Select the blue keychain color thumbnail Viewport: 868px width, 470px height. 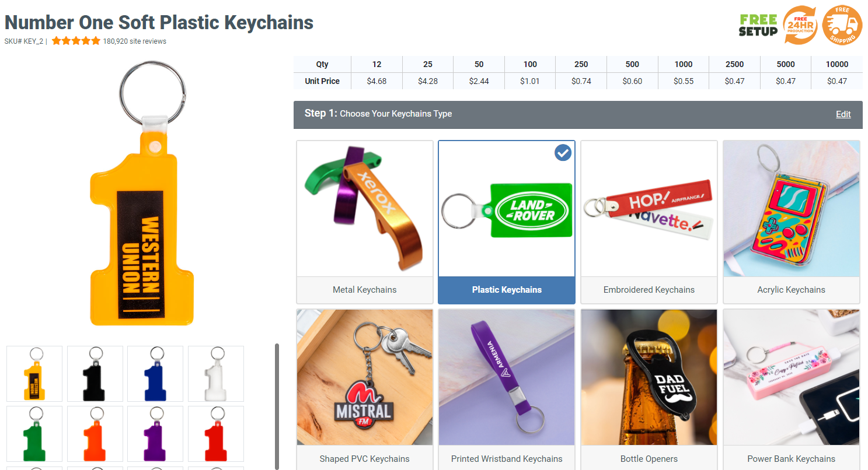coord(155,374)
